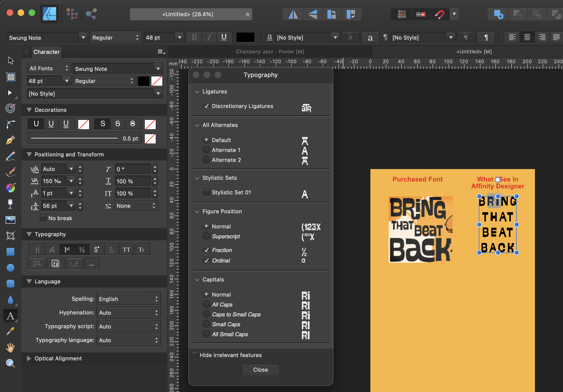Disable the Fraction figure position

pyautogui.click(x=207, y=250)
